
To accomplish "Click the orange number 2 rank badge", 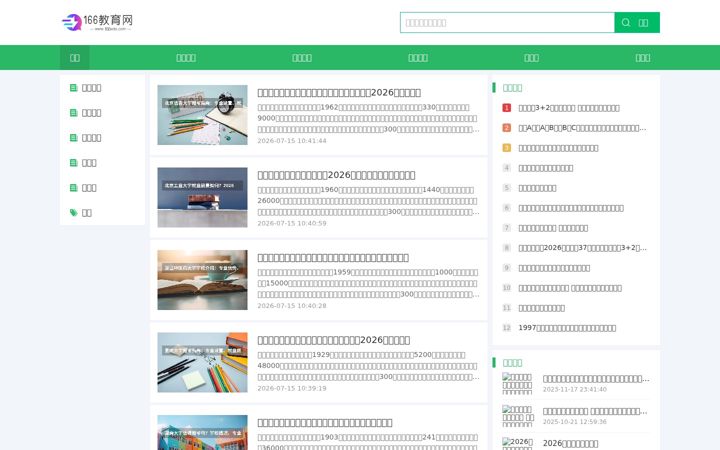I will [x=506, y=128].
